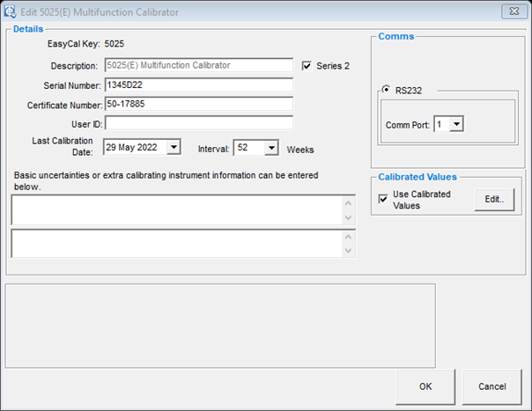Focus the Certificate Number field

tap(198, 105)
